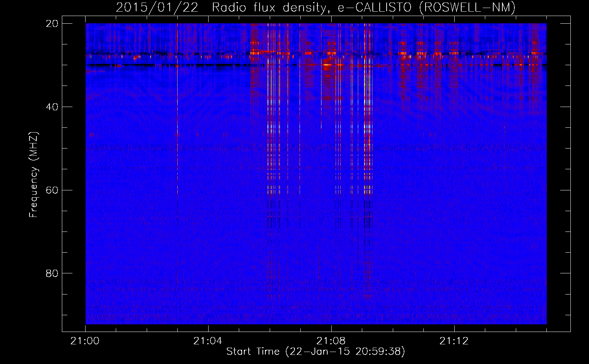Click the 21:08 time tick label

click(331, 341)
